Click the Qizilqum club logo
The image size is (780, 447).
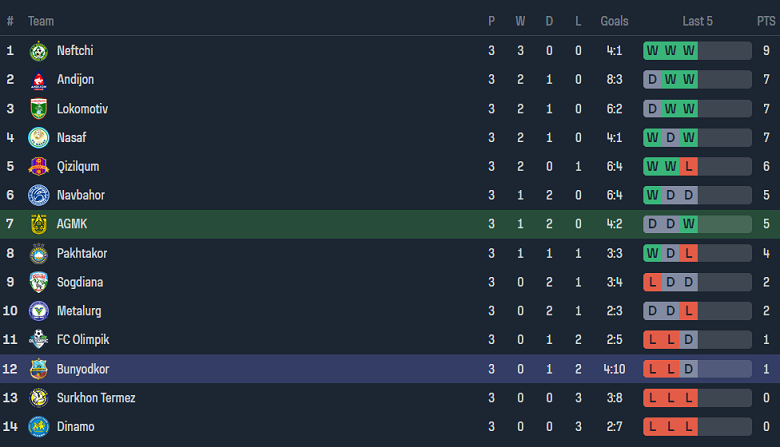tap(39, 167)
